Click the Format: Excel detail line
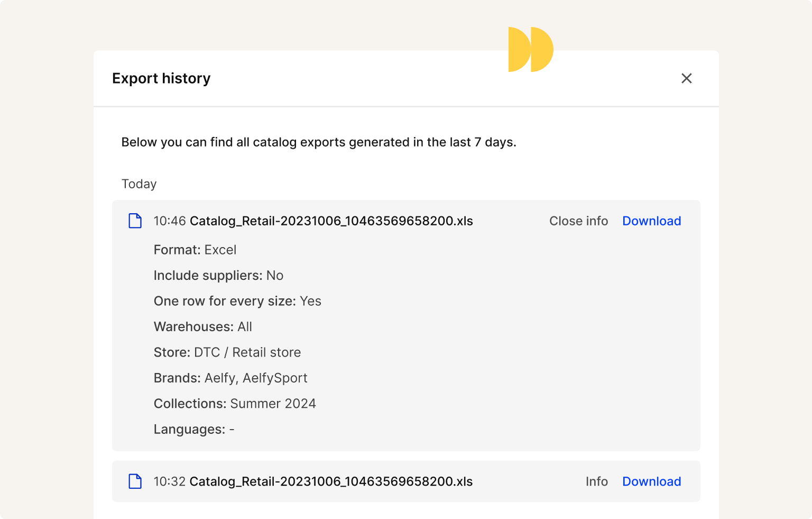 pos(195,250)
